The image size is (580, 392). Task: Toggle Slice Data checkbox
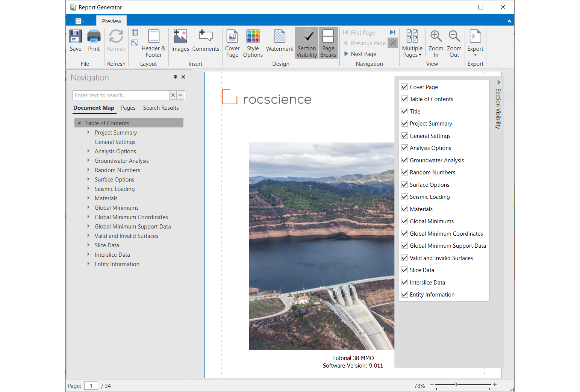[405, 270]
